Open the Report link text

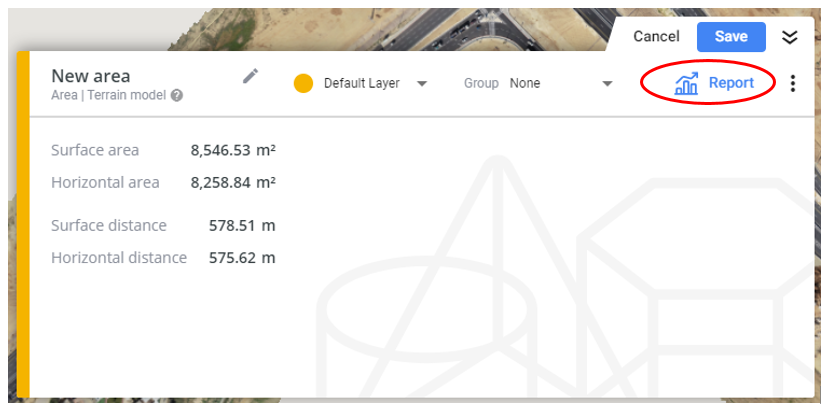[x=731, y=83]
